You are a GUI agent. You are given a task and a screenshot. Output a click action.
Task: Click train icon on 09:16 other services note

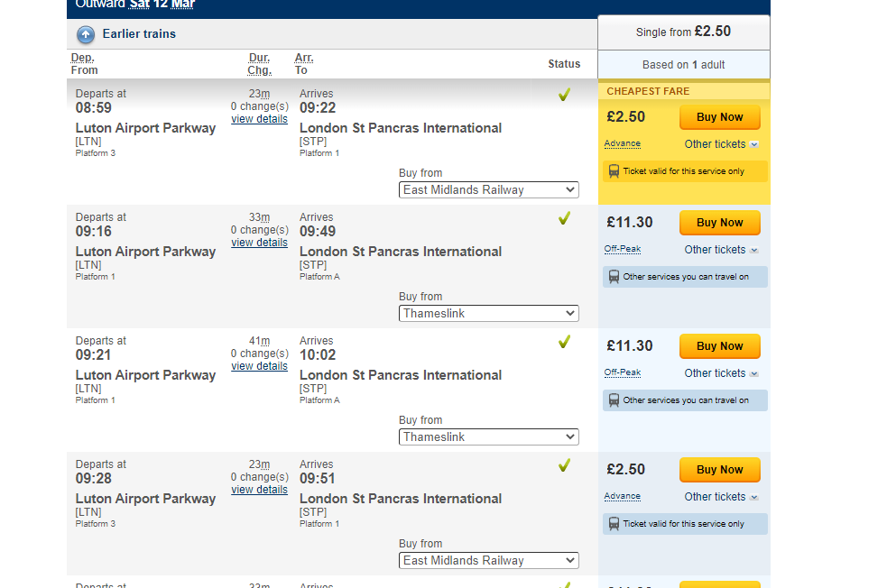pyautogui.click(x=614, y=277)
